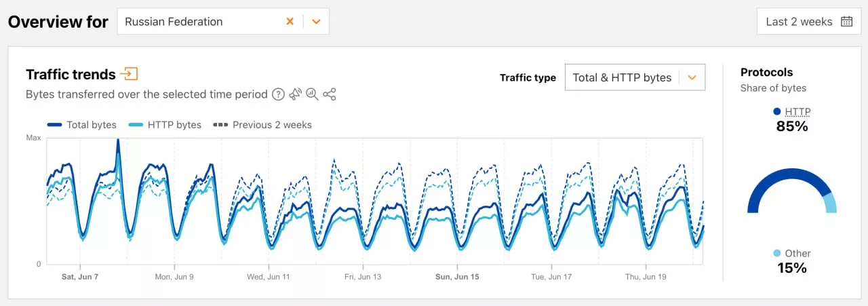
Task: Open the Traffic trends detail arrow icon
Action: (x=129, y=74)
